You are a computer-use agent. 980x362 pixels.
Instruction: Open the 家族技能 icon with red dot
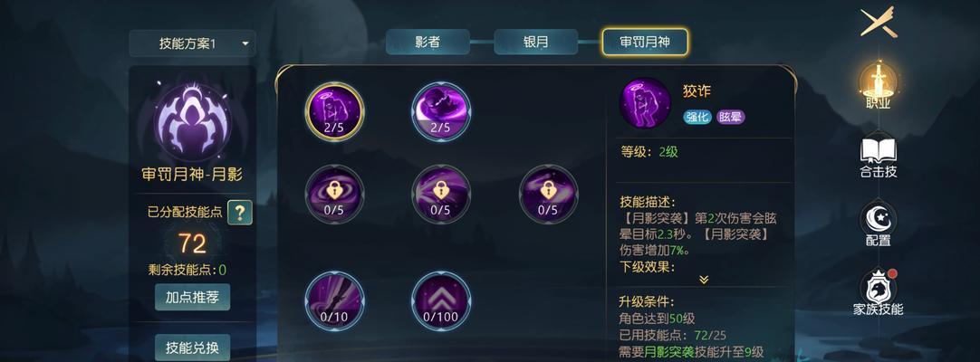[x=879, y=292]
